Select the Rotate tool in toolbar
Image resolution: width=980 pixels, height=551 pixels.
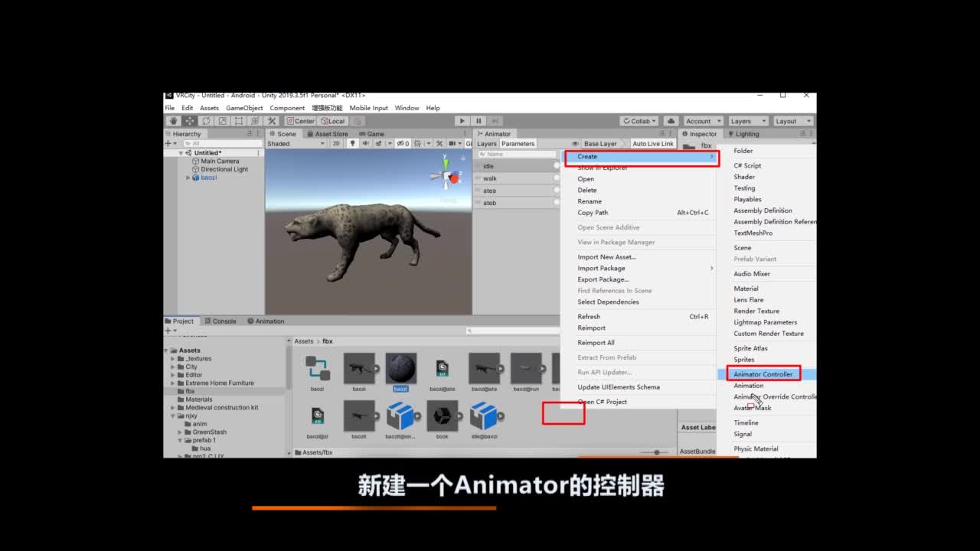point(206,121)
